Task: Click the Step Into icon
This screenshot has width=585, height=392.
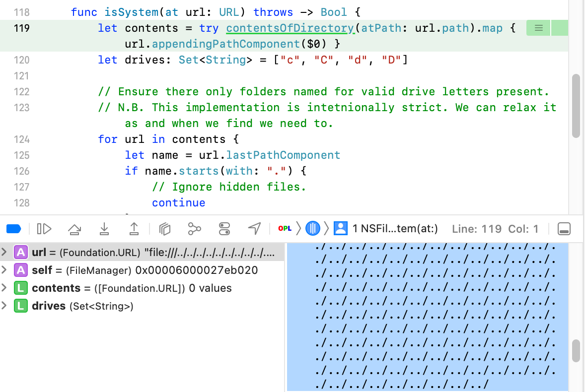Action: click(104, 228)
